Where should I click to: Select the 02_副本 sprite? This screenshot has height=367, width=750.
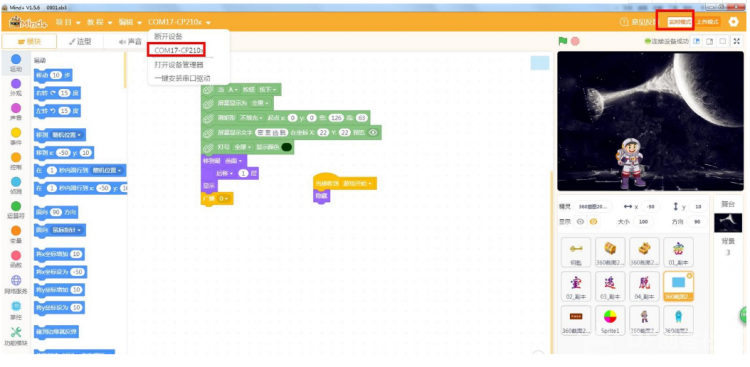(576, 286)
